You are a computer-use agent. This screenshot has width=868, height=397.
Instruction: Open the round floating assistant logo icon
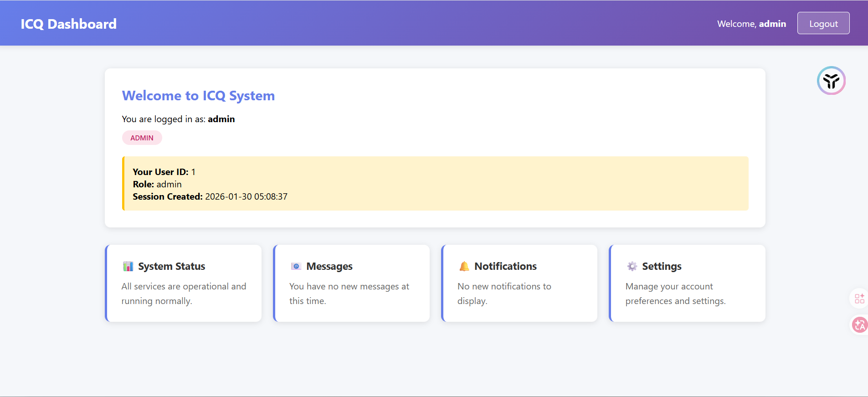coord(831,81)
